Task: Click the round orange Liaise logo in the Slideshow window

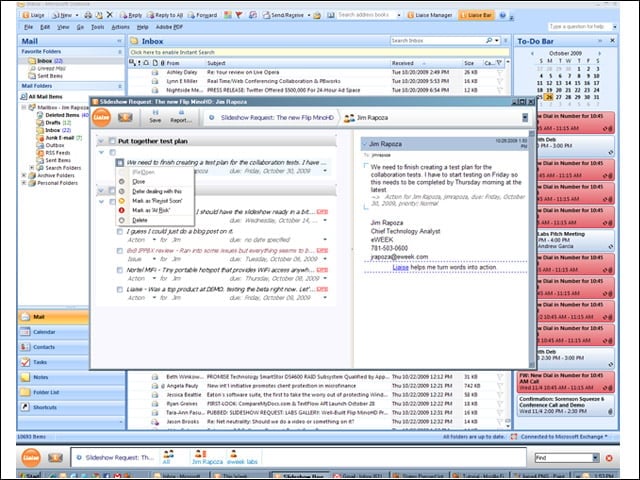Action: point(101,118)
